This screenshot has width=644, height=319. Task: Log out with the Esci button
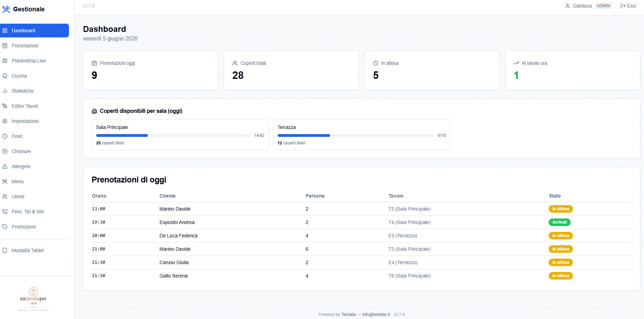click(x=628, y=6)
